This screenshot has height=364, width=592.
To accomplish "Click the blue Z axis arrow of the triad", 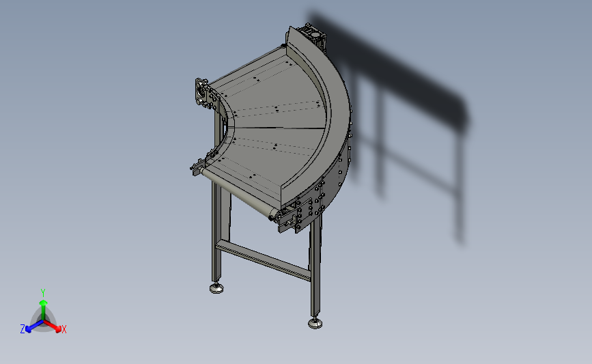I will click(34, 326).
